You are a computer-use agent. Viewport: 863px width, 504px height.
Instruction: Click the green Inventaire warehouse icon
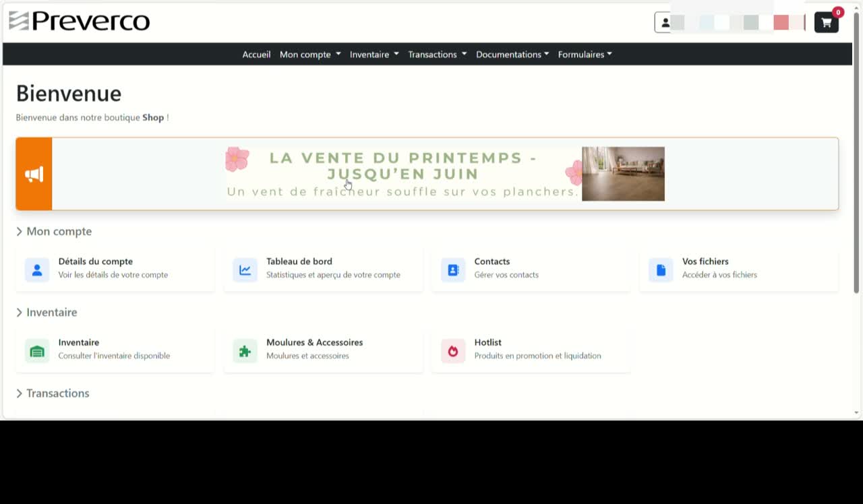37,351
